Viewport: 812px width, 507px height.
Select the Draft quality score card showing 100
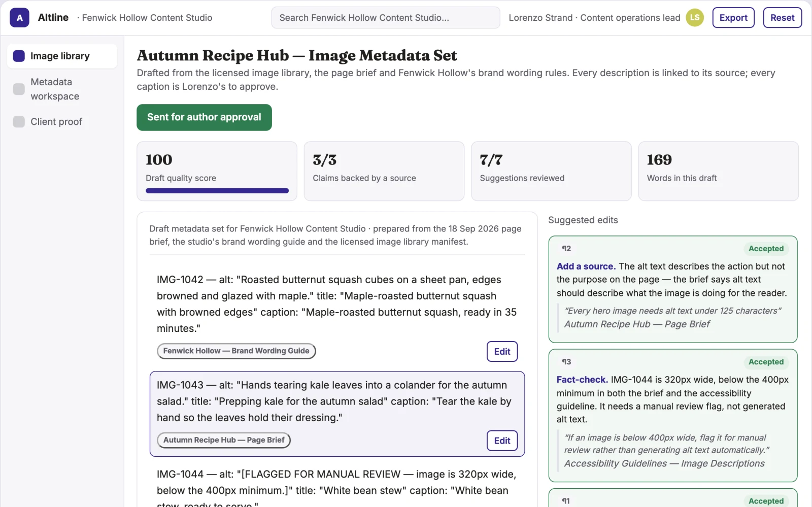click(x=217, y=171)
